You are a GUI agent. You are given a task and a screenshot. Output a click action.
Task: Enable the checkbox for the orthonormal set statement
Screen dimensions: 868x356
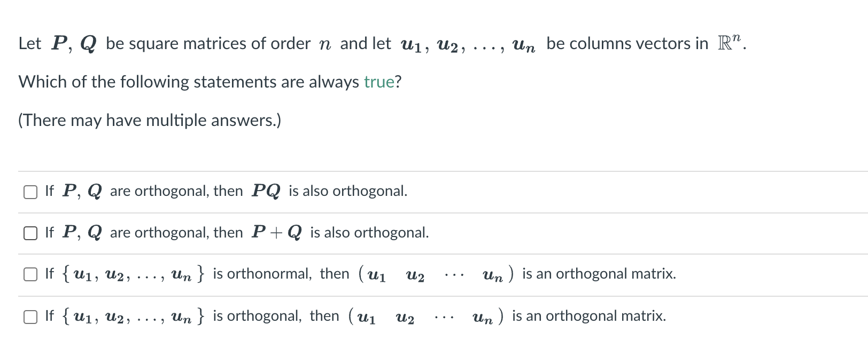point(29,274)
